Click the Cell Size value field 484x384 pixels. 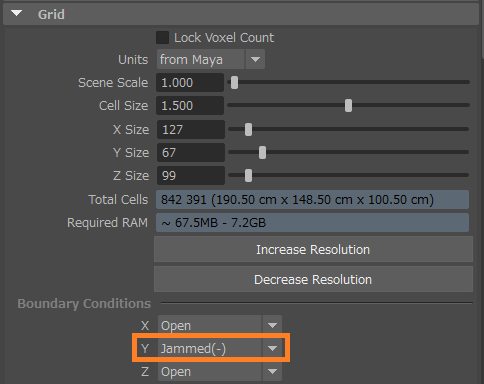(x=190, y=106)
